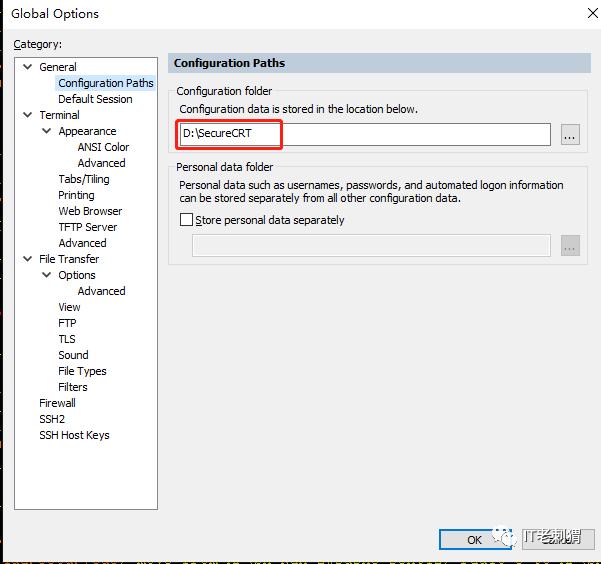Open Filters settings
This screenshot has height=564, width=601.
tap(72, 387)
